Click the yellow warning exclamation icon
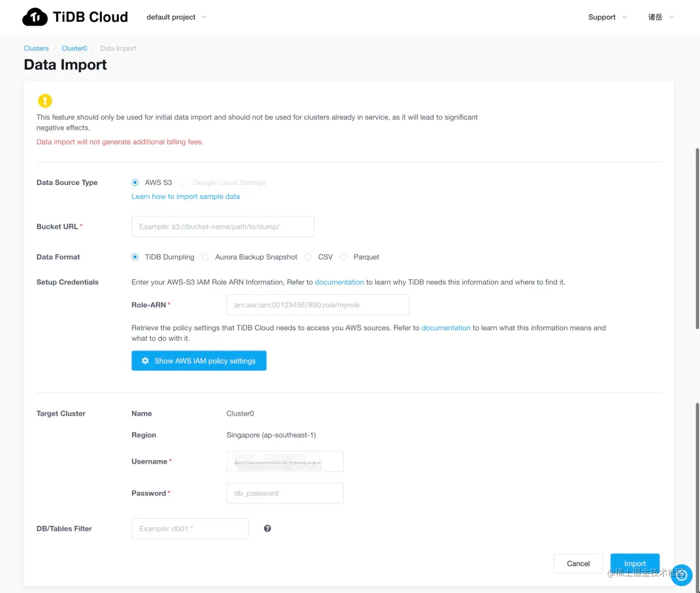700x593 pixels. coord(45,100)
